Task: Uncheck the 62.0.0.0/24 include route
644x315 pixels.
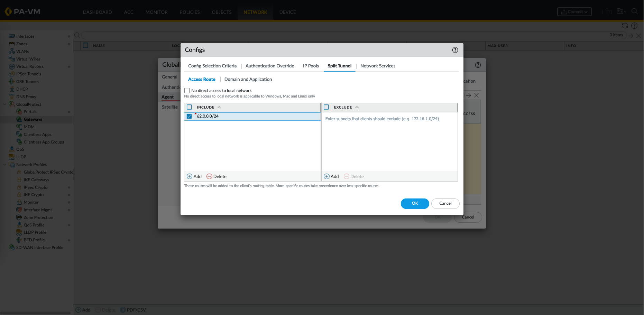Action: pos(189,116)
